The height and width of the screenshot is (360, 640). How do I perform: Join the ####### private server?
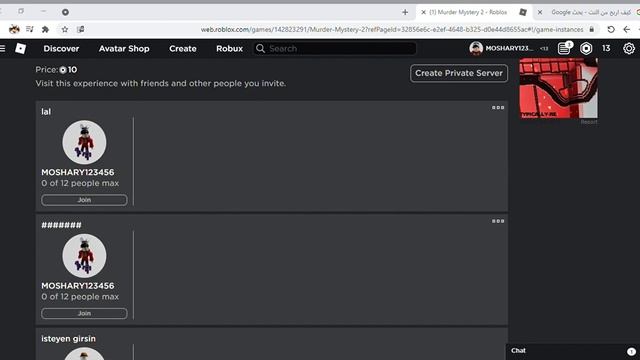click(84, 313)
